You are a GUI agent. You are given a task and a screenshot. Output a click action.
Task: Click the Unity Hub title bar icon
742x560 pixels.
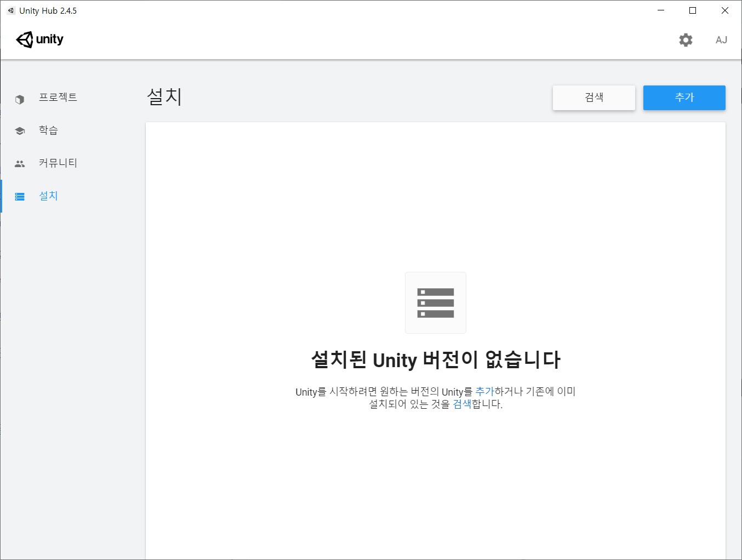pos(11,10)
